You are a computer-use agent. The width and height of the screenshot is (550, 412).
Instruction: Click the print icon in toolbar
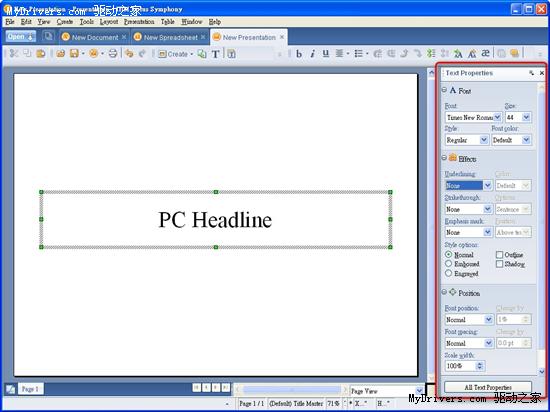113,54
